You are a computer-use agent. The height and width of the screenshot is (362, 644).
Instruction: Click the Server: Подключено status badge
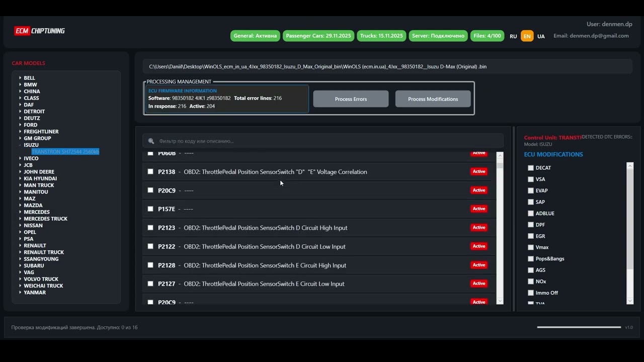click(438, 36)
